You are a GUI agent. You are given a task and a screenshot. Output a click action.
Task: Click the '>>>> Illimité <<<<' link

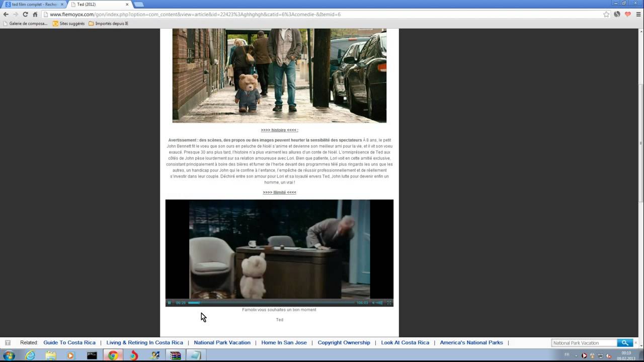click(279, 192)
